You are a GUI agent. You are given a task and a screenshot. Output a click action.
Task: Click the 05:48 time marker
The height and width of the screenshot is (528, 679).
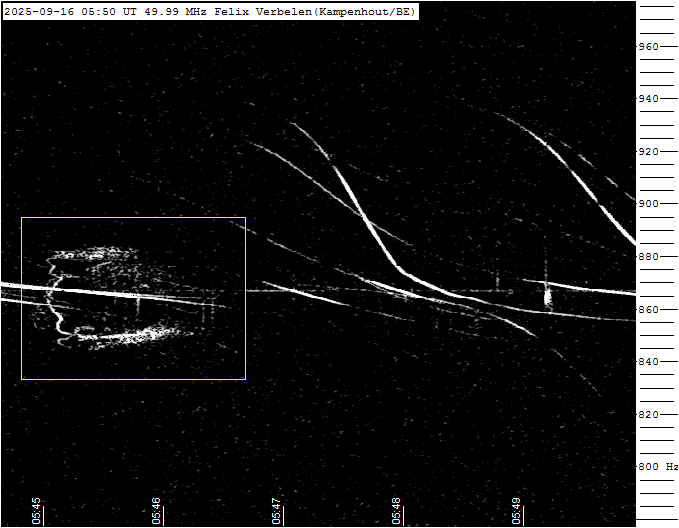[397, 510]
